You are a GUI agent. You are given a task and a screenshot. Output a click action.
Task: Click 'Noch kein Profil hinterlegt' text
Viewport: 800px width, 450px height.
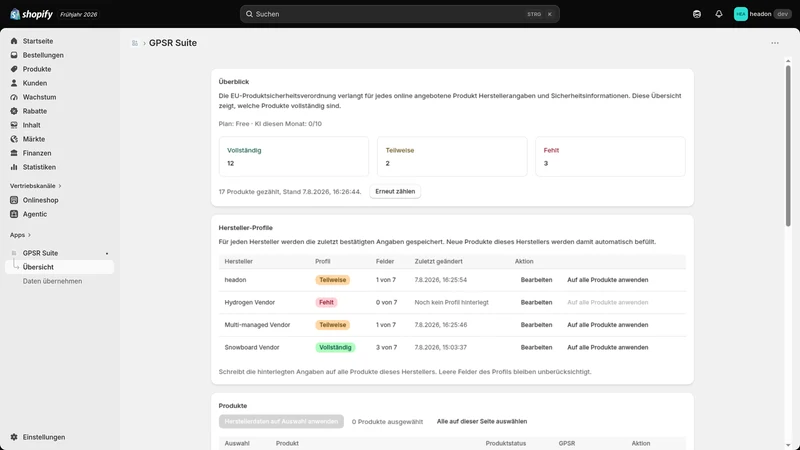452,302
